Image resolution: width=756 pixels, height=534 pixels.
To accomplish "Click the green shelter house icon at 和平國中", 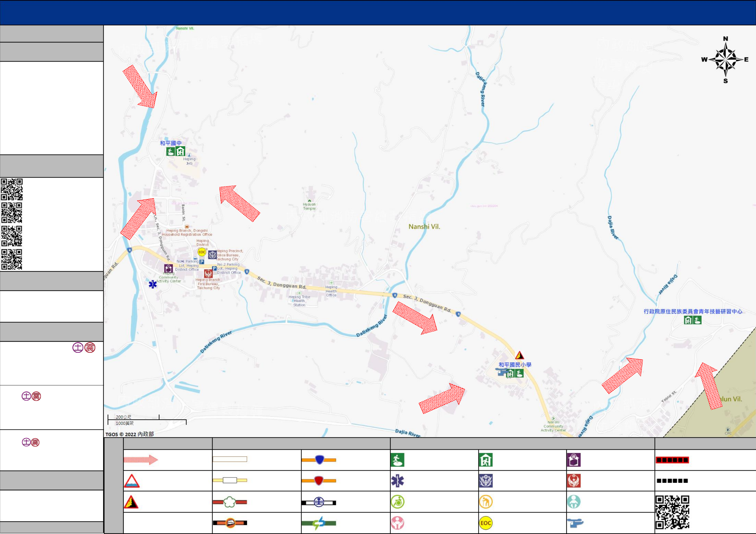I will 180,151.
